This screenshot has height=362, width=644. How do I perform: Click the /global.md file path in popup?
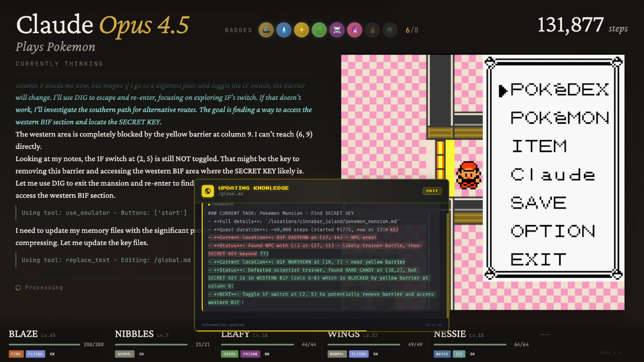pyautogui.click(x=231, y=194)
